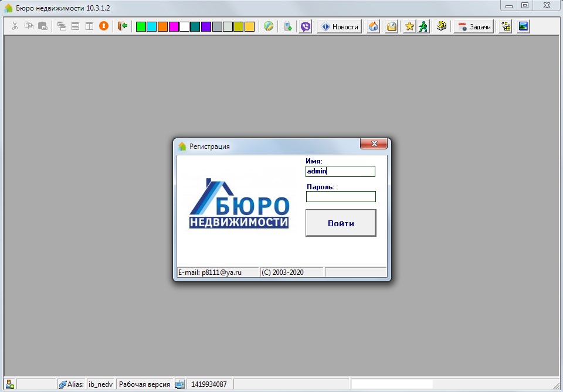Screen dimensions: 563x392
Task: Select the light gray color swatch
Action: coord(228,26)
